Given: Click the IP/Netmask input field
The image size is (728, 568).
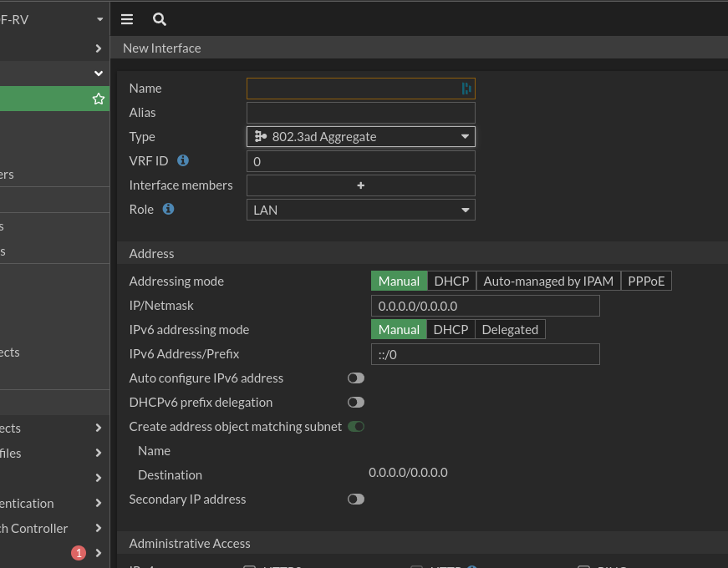Looking at the screenshot, I should [485, 307].
